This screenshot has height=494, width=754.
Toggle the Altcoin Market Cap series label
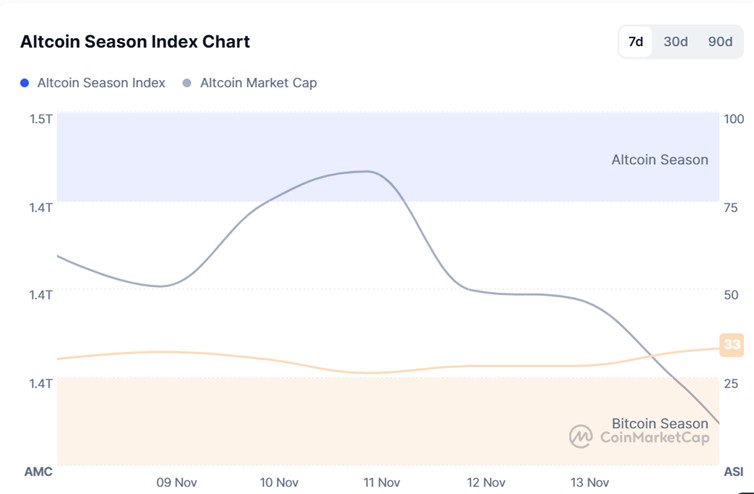tap(258, 83)
